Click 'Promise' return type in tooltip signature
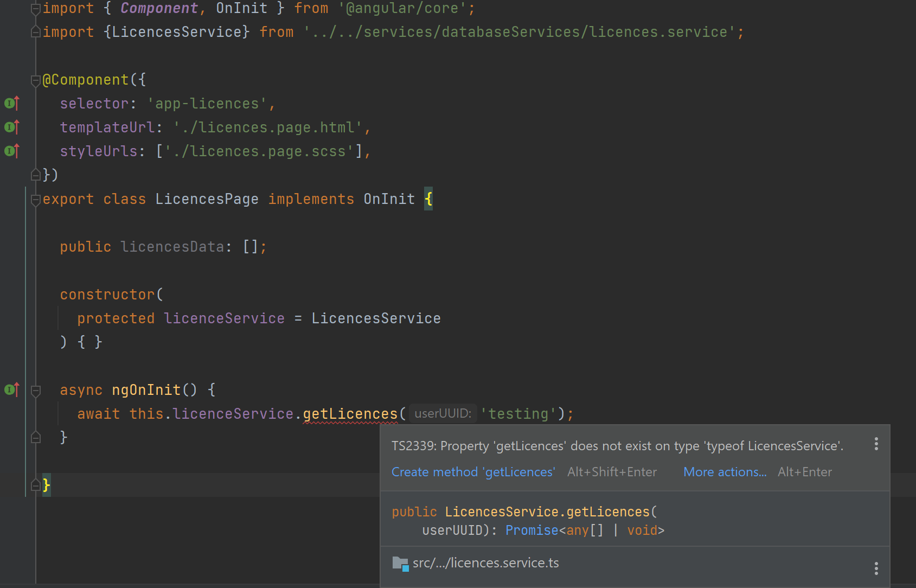Screen dimensions: 916x588 532,530
